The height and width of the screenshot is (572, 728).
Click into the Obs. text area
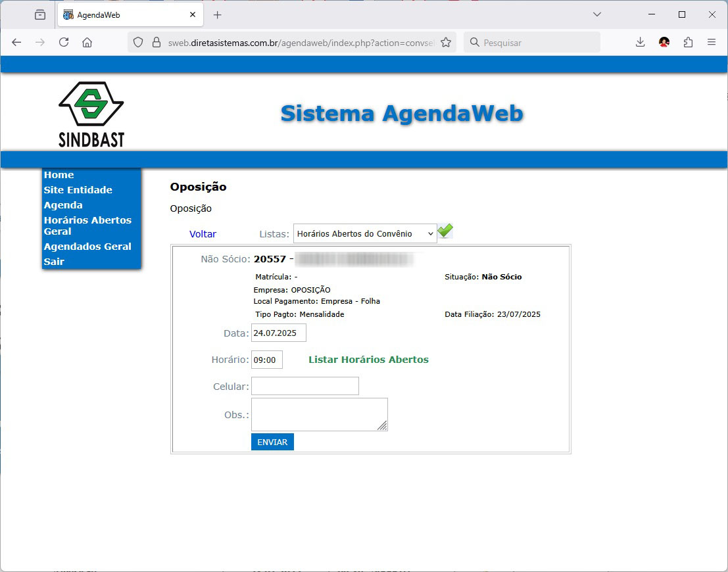coord(318,414)
